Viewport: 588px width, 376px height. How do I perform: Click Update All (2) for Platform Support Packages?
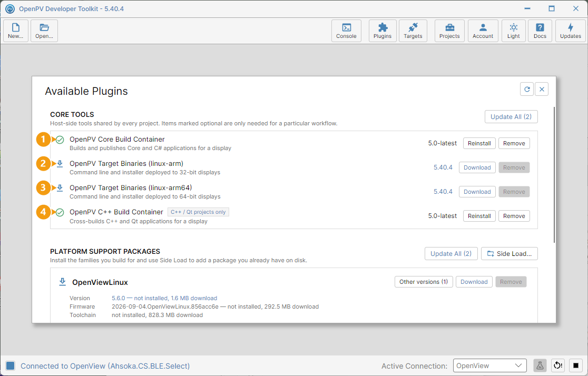click(x=451, y=254)
